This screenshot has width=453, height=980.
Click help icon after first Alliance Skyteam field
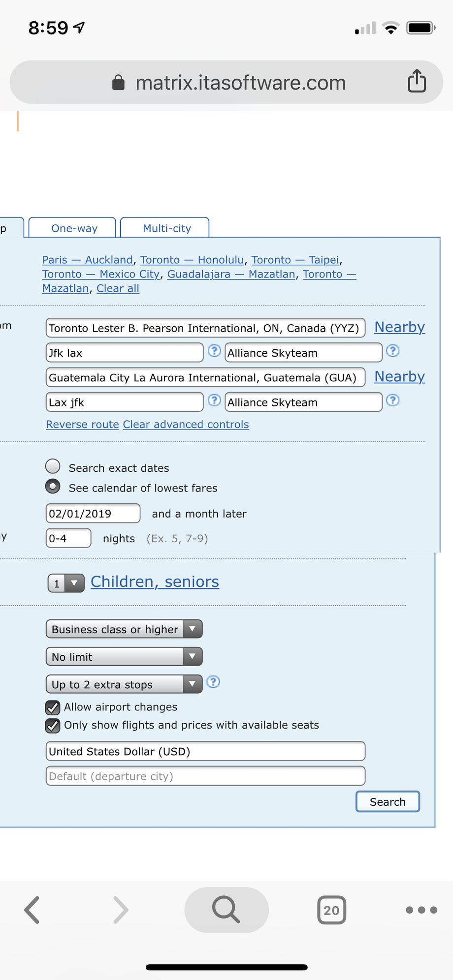pos(393,351)
